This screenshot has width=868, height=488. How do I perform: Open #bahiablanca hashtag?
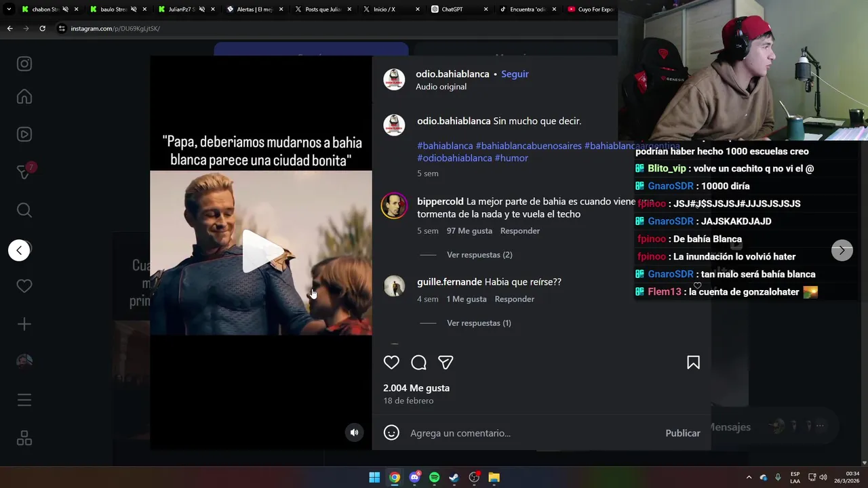(445, 146)
